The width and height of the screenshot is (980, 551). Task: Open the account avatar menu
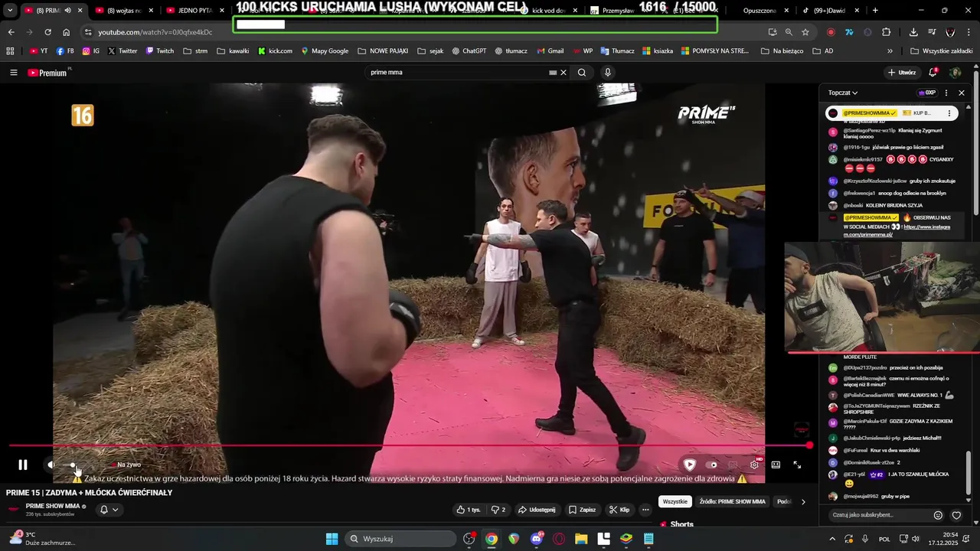click(x=955, y=73)
